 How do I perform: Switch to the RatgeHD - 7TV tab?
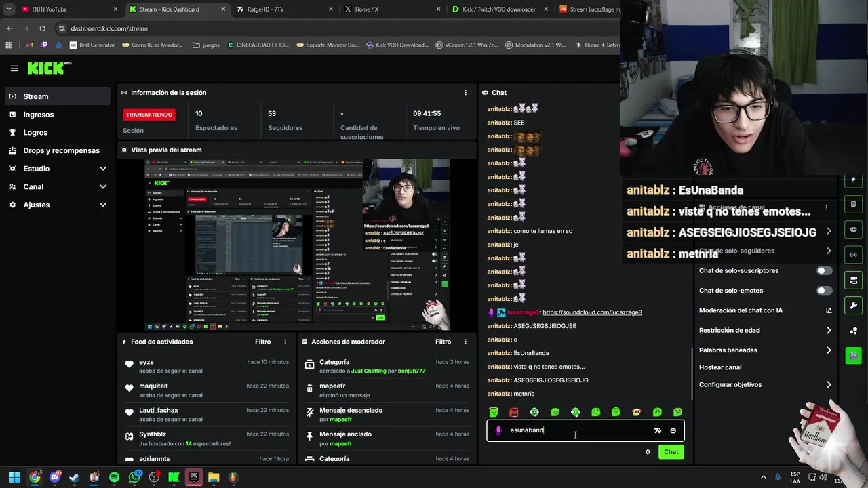[x=285, y=9]
